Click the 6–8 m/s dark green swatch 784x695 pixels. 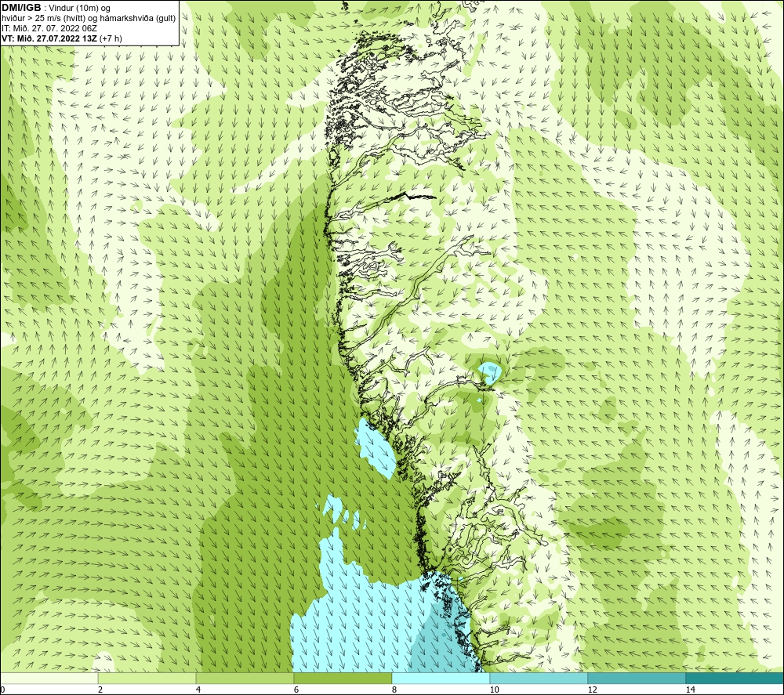click(x=343, y=678)
